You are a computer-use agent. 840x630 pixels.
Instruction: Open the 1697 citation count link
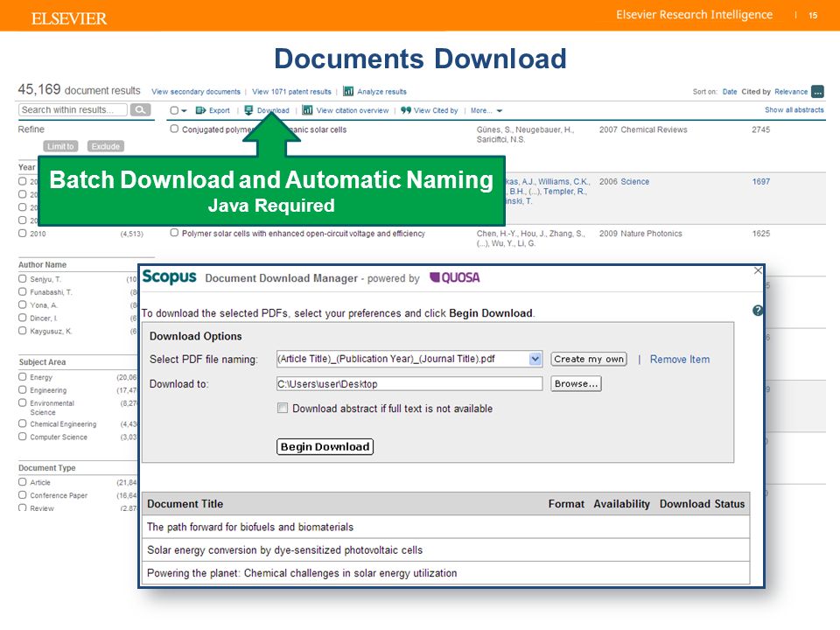pyautogui.click(x=760, y=182)
